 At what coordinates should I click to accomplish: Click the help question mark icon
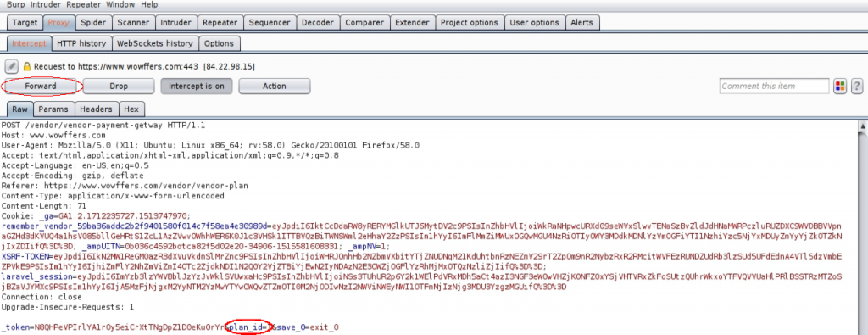point(857,86)
